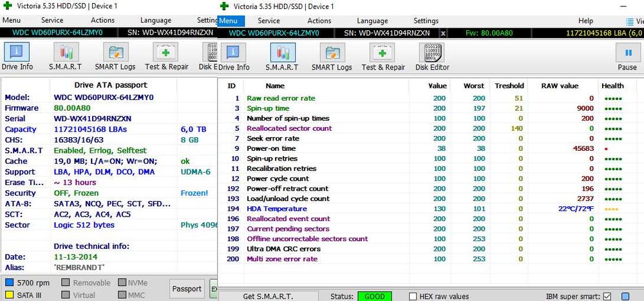Open Language in the right window menu bar
Image resolution: width=644 pixels, height=301 pixels.
372,21
